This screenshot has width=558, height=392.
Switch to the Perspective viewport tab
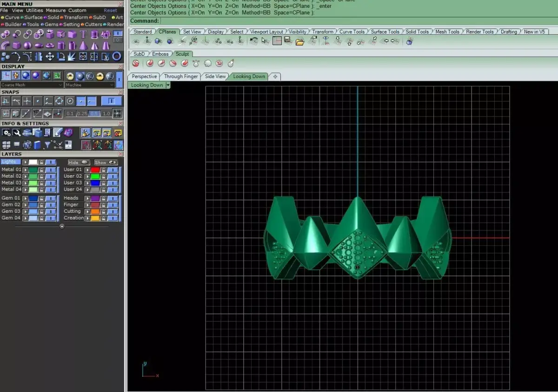point(144,76)
